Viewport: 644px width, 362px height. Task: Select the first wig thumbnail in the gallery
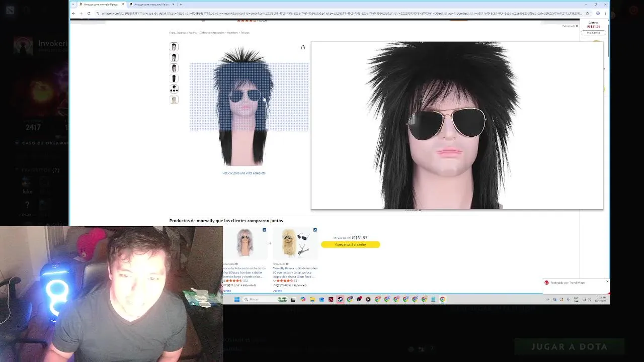point(174,47)
